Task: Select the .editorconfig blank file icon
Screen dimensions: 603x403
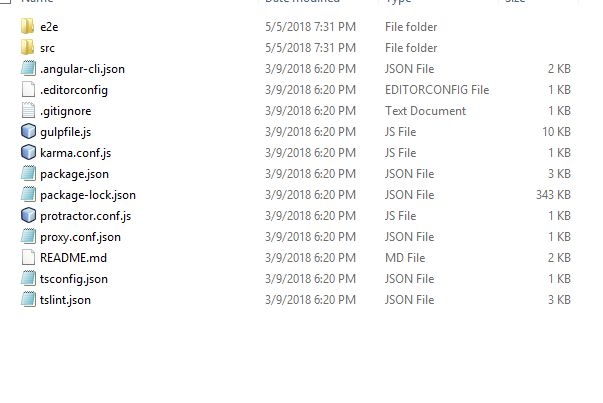Action: click(x=28, y=90)
